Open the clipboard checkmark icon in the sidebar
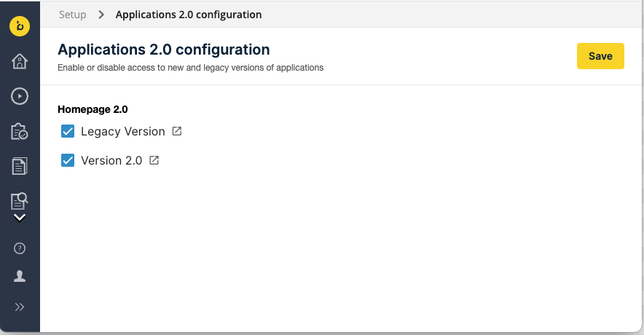This screenshot has height=335, width=644. coord(20,131)
